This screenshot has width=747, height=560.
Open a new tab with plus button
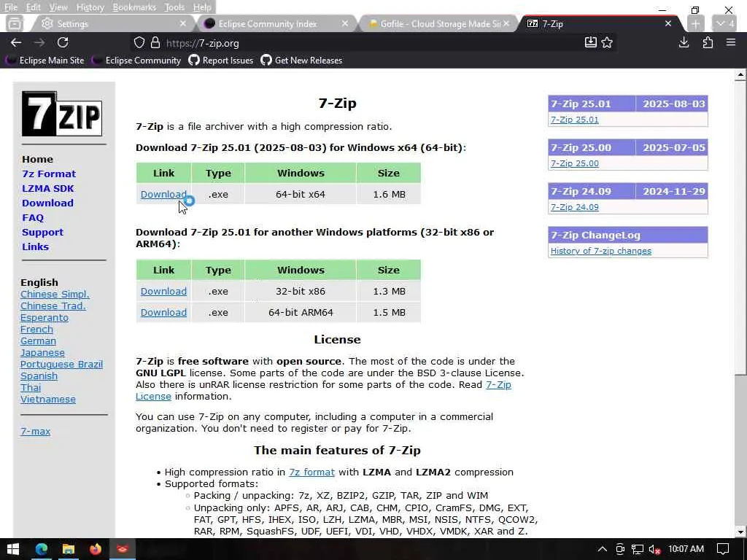coord(695,24)
